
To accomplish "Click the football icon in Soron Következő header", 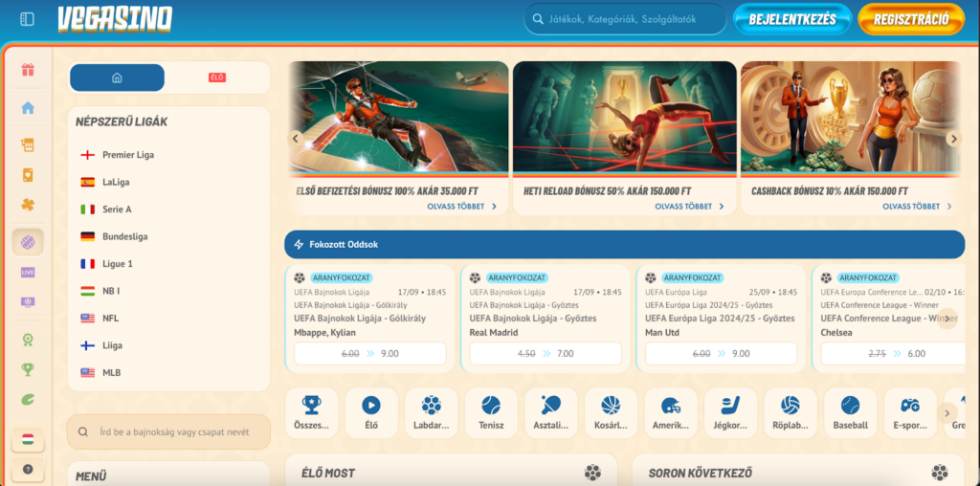I will 940,473.
